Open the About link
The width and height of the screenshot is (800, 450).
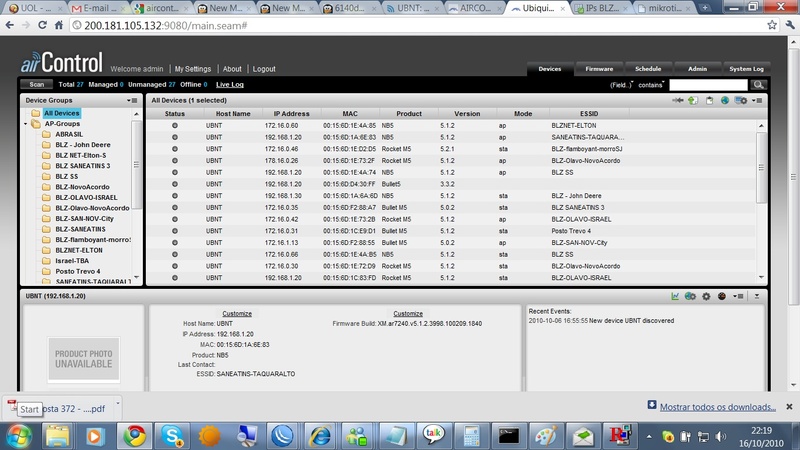click(x=232, y=69)
